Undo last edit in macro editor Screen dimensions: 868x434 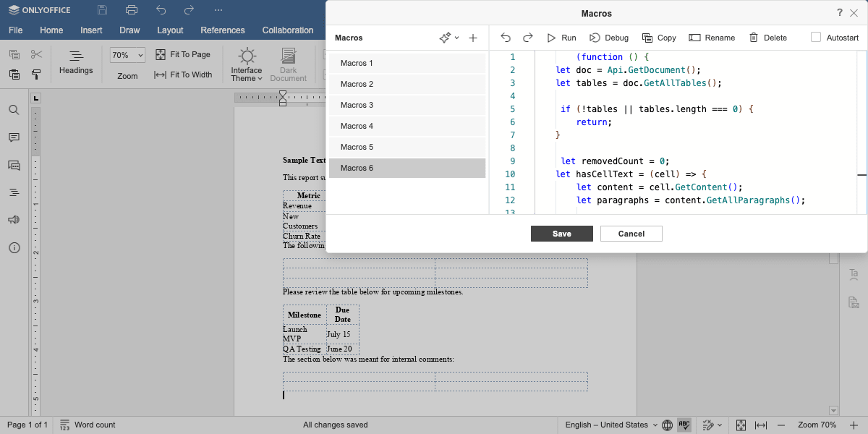coord(506,38)
